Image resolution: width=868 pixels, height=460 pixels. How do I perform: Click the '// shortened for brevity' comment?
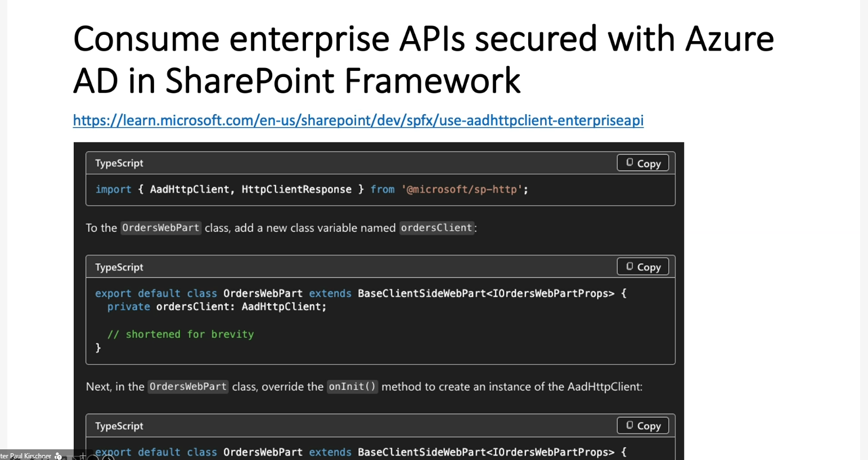(x=181, y=334)
